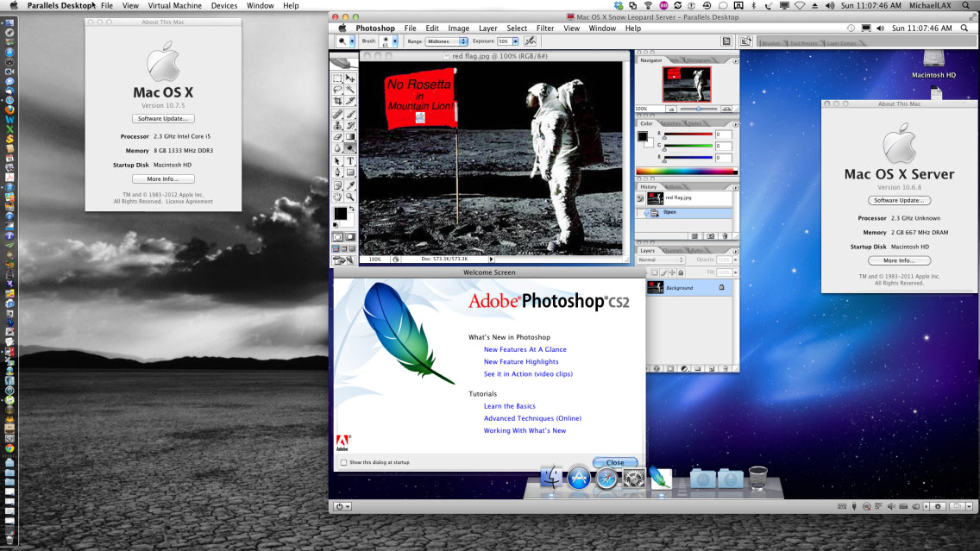
Task: Click the foreground color swatch in toolbox
Action: tap(340, 213)
